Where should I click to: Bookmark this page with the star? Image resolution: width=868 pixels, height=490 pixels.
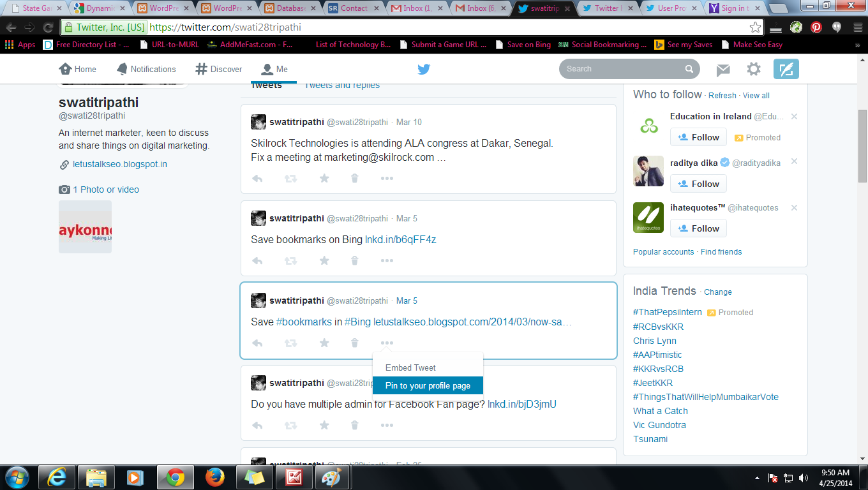pyautogui.click(x=756, y=27)
